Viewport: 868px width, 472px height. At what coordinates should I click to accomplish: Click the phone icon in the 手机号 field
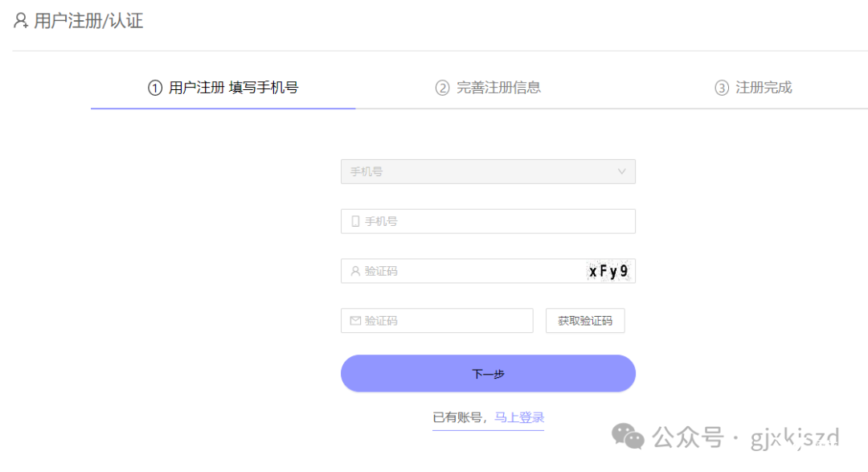coord(355,221)
